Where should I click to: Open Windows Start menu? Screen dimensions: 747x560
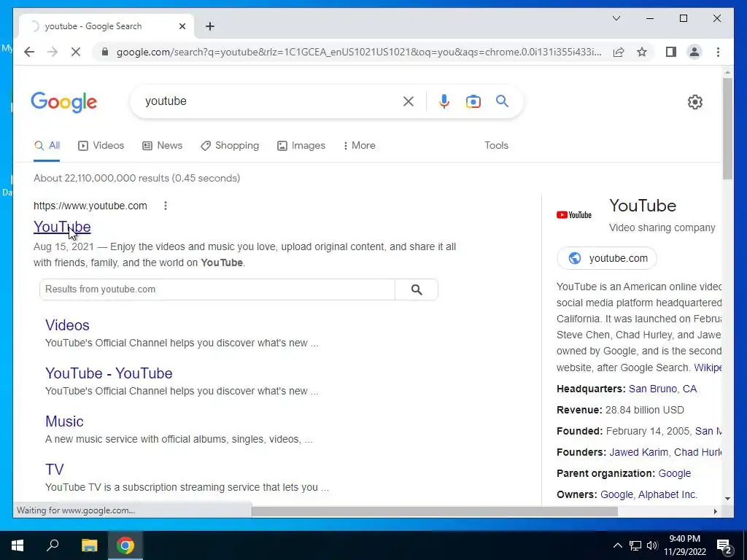click(18, 545)
